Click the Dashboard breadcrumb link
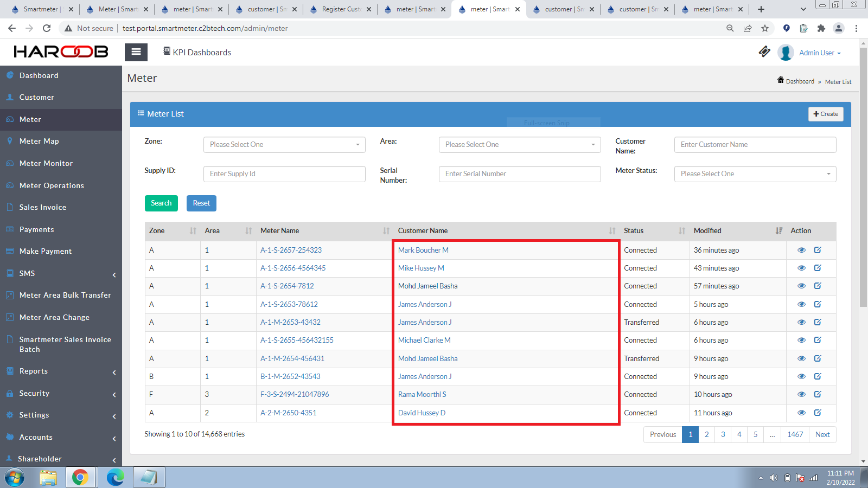The image size is (868, 488). [x=800, y=81]
